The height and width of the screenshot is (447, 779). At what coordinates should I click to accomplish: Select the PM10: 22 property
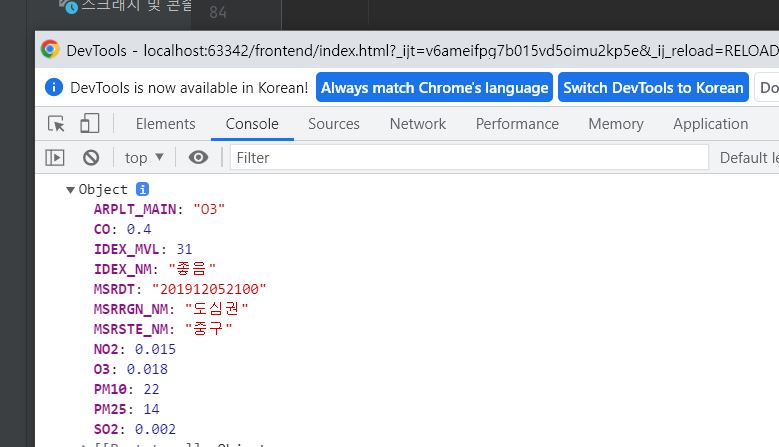click(126, 389)
